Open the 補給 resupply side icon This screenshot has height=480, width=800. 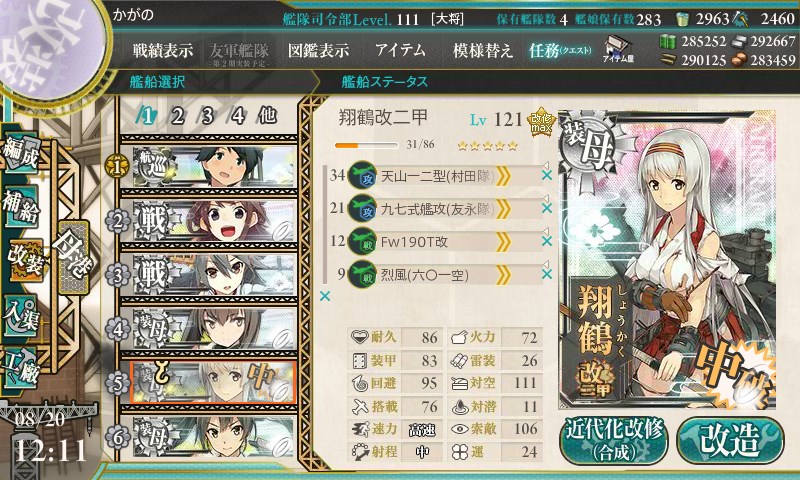point(20,206)
